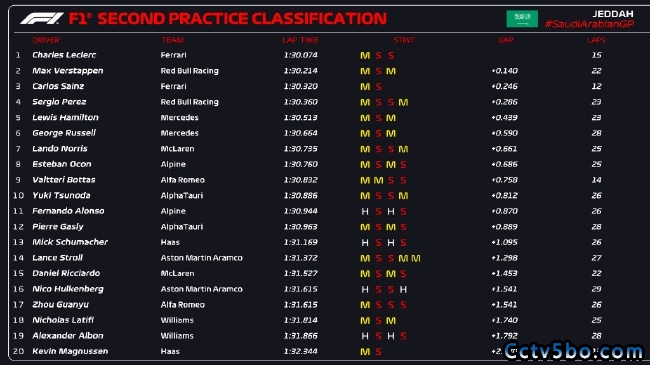650x365 pixels.
Task: Click Lewis Hamilton's driver name
Action: (65, 118)
